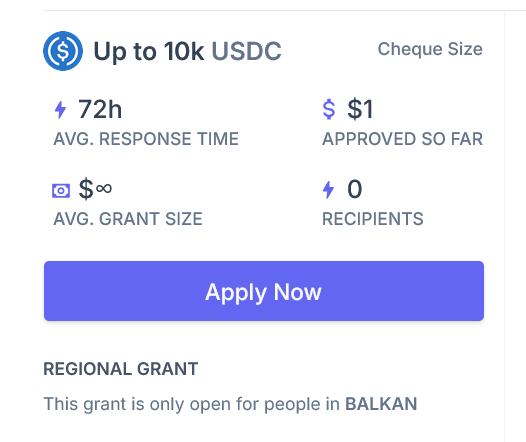The width and height of the screenshot is (526, 442).
Task: Click the REGIONAL GRANT heading
Action: pos(121,369)
